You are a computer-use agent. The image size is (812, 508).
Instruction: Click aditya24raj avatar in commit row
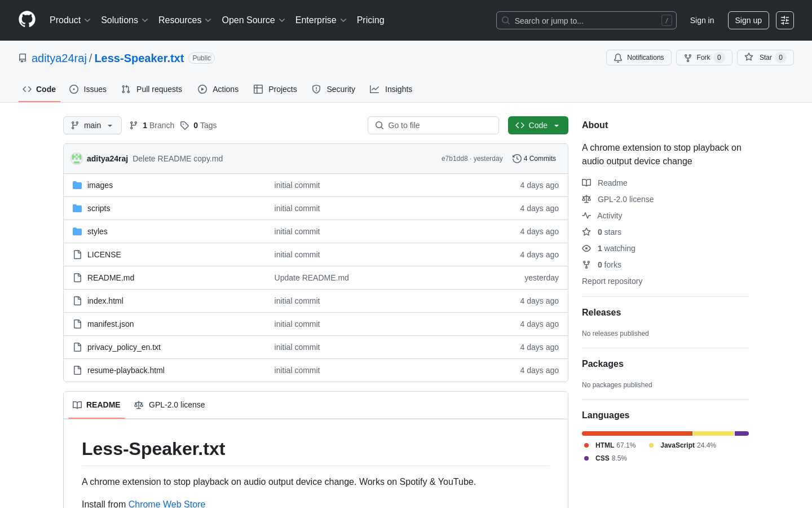pyautogui.click(x=77, y=159)
